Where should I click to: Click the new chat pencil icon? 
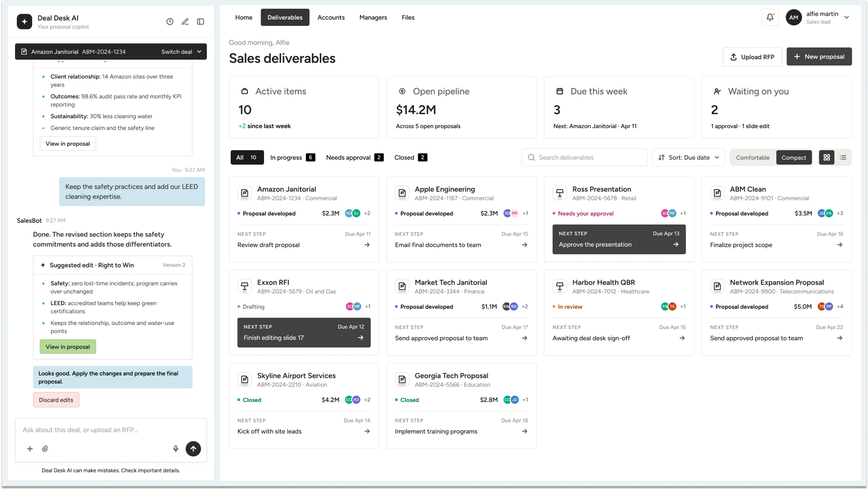point(185,22)
